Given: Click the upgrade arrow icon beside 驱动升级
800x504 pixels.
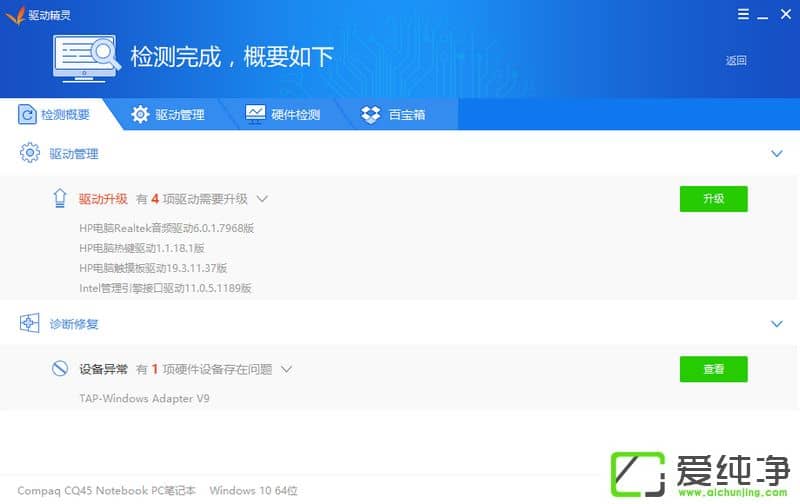Looking at the screenshot, I should (x=60, y=199).
